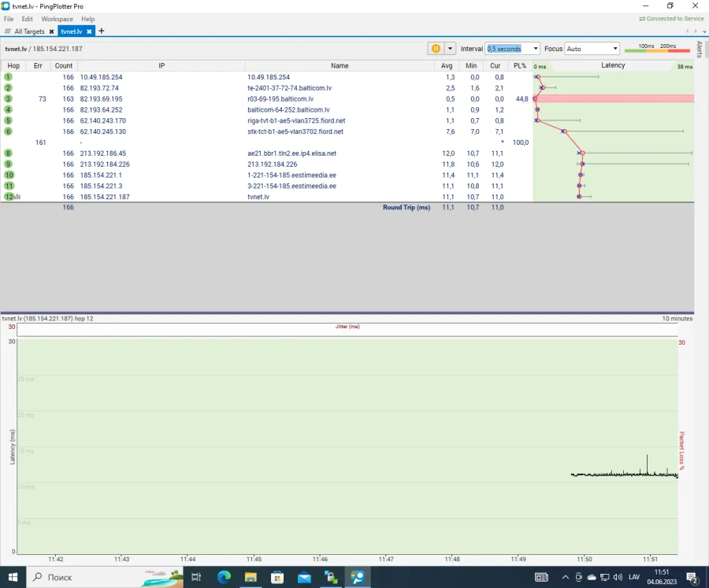The height and width of the screenshot is (588, 709).
Task: Pause tracing with the orange pause button
Action: tap(436, 48)
